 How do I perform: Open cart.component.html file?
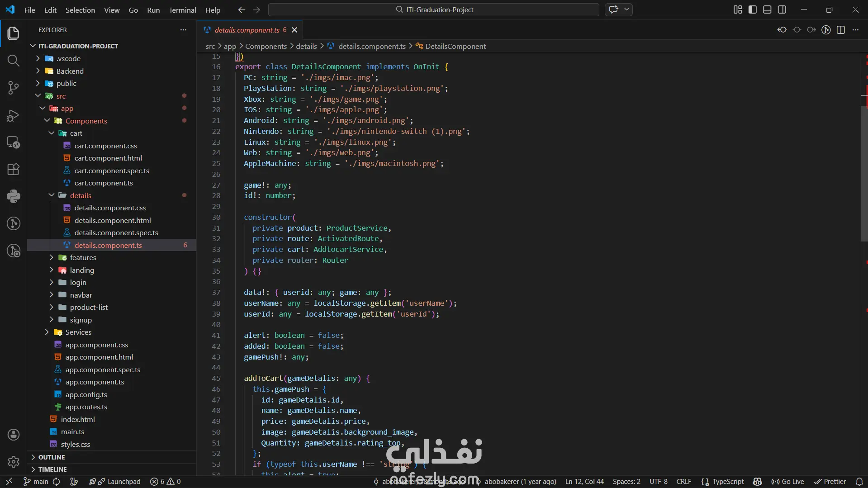click(108, 158)
